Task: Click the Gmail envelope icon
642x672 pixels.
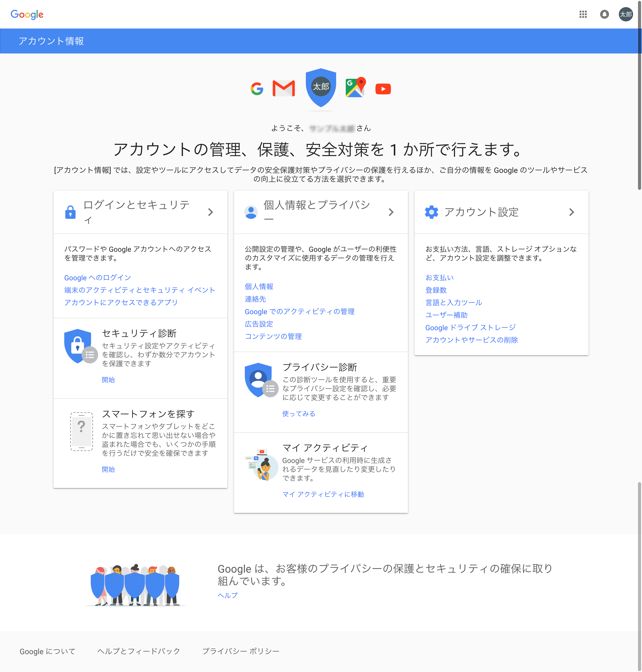Action: [x=284, y=88]
